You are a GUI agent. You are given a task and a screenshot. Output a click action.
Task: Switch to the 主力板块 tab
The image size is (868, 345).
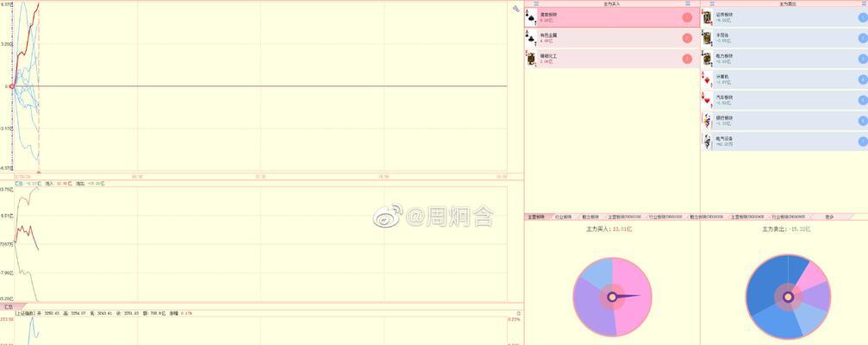[x=536, y=217]
